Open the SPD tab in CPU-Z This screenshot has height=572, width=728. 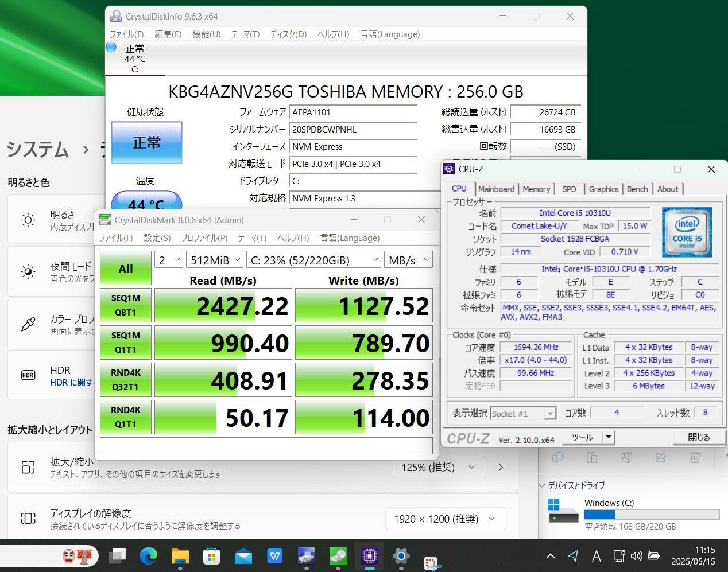tap(569, 189)
